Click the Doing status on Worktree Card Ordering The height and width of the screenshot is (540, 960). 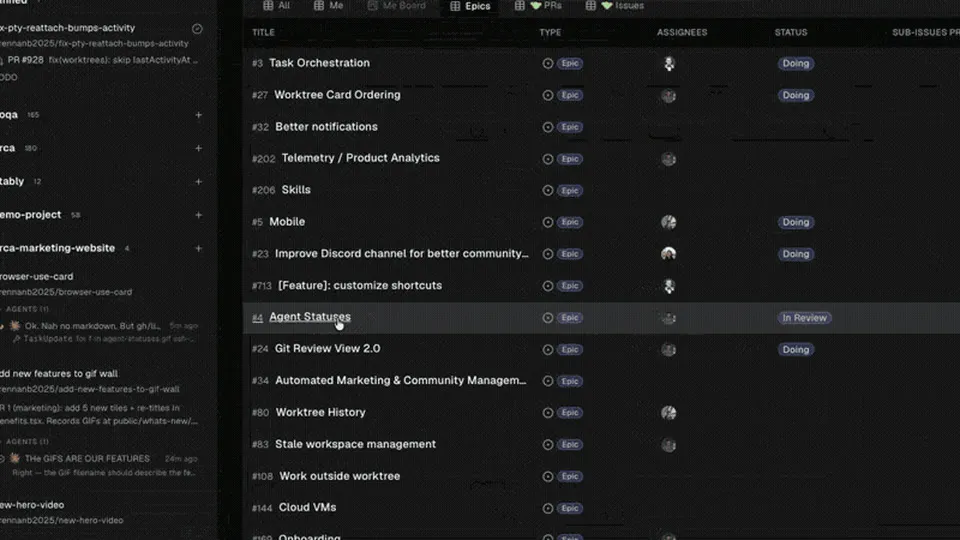click(795, 95)
